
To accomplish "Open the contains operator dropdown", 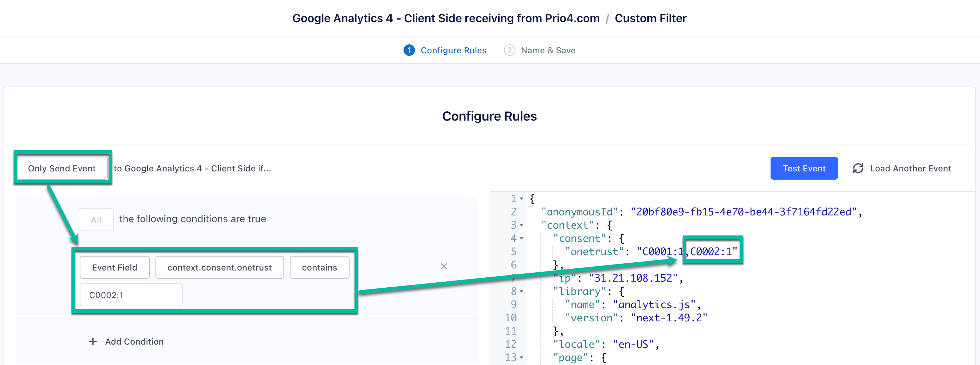I will [x=320, y=267].
